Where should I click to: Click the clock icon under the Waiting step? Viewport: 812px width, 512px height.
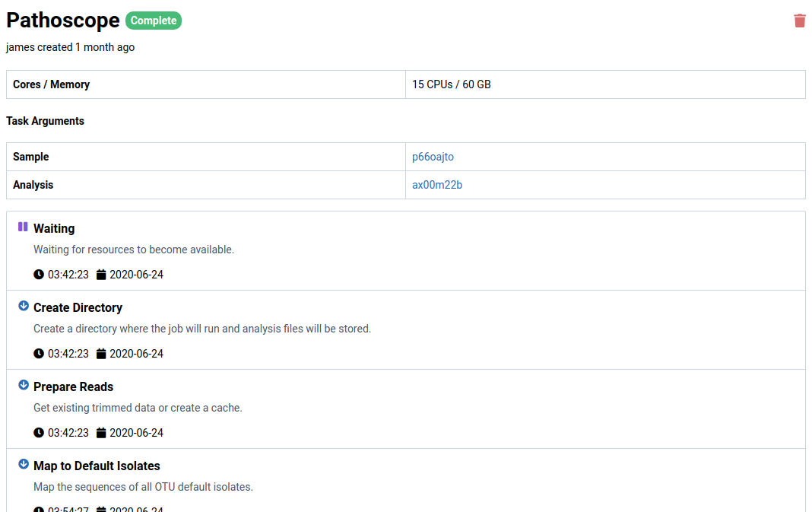[38, 274]
